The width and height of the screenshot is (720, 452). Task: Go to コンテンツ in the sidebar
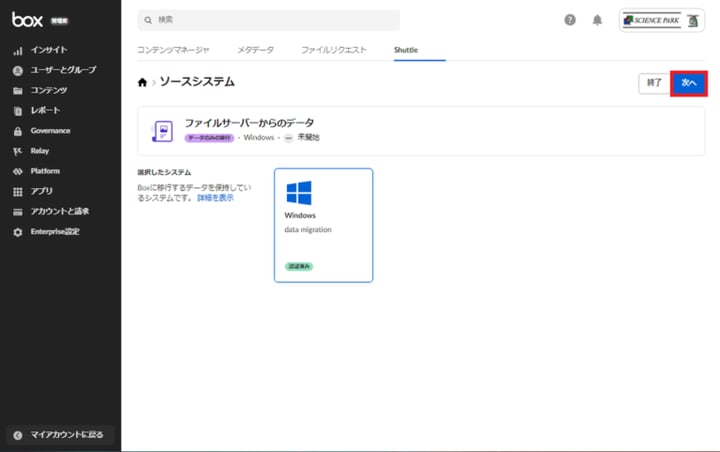coord(49,90)
